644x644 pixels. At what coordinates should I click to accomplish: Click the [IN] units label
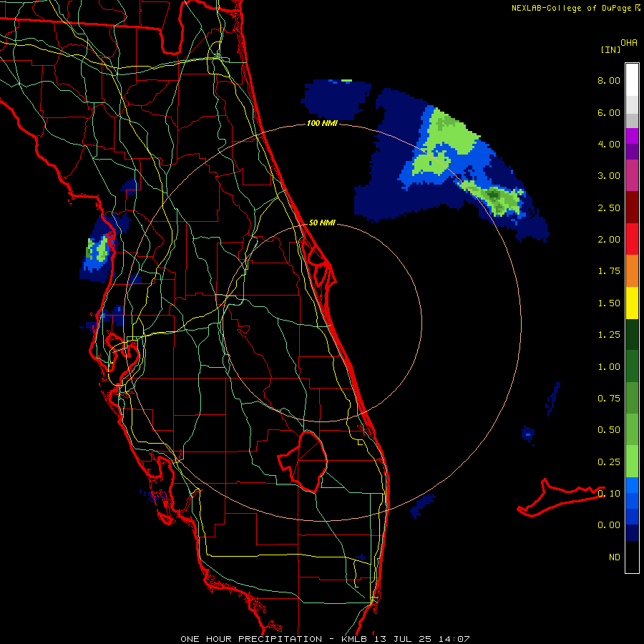(610, 49)
